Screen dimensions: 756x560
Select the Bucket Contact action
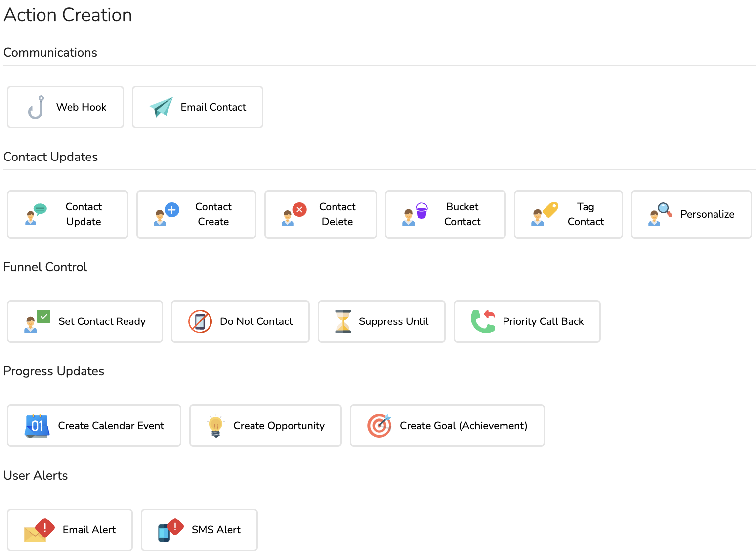(x=445, y=214)
